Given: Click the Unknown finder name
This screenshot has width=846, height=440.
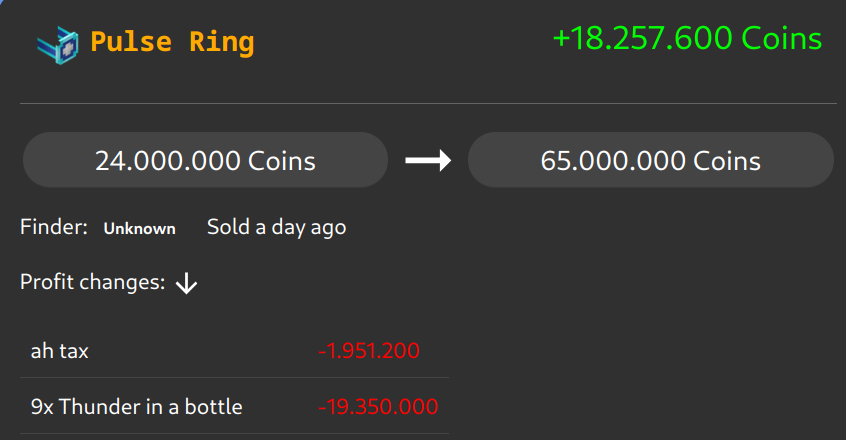Looking at the screenshot, I should coord(139,229).
